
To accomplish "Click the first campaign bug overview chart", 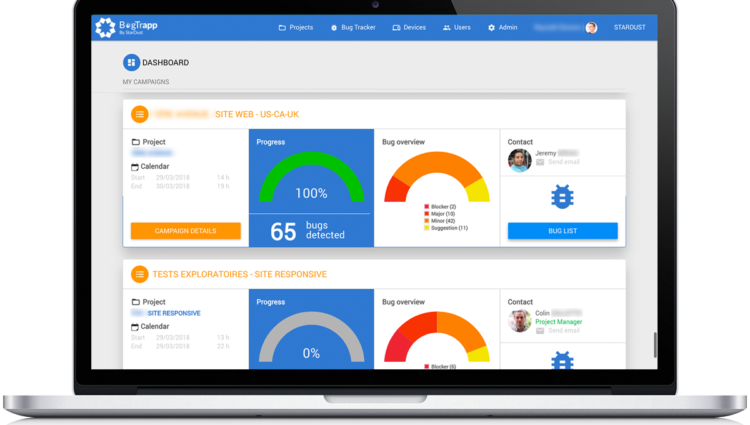I will tap(437, 176).
